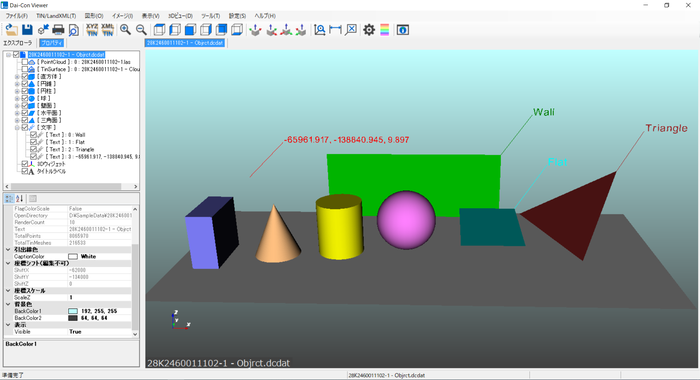Open the 3Dビュー(D) menu
700x380 pixels.
point(180,16)
